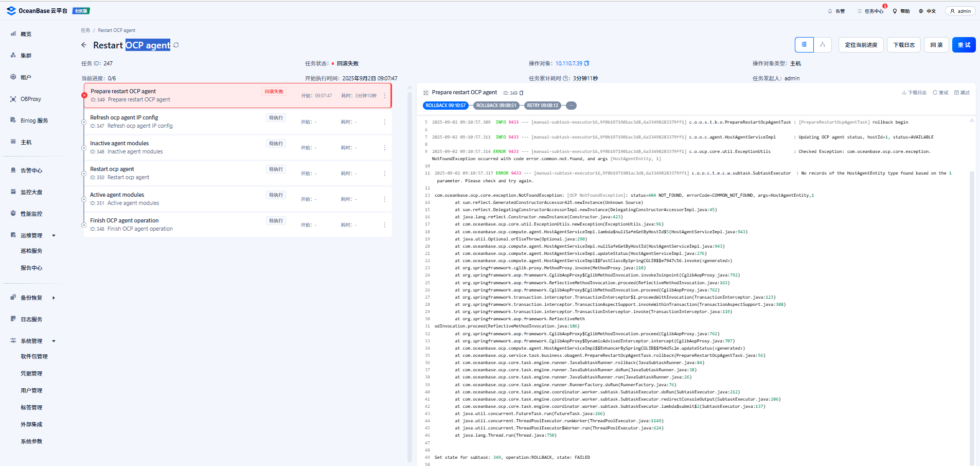980x466 pixels.
Task: Open Binlog 服务 in sidebar
Action: click(34, 120)
